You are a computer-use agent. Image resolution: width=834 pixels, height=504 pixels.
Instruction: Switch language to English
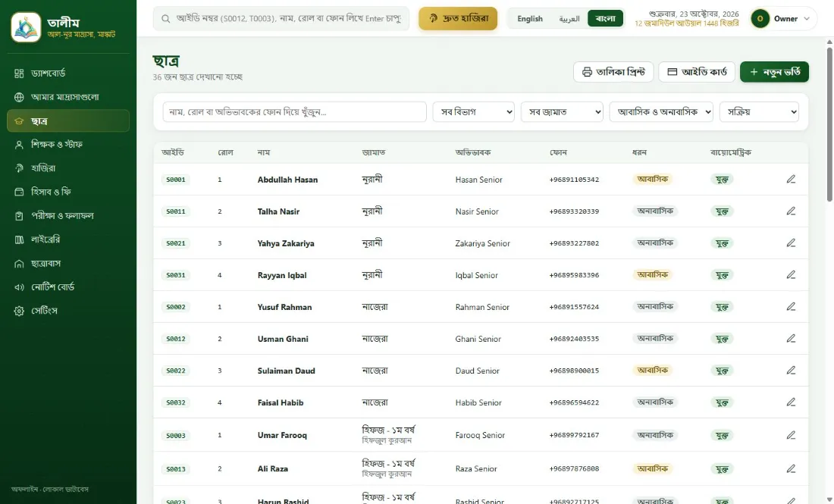[x=530, y=19]
